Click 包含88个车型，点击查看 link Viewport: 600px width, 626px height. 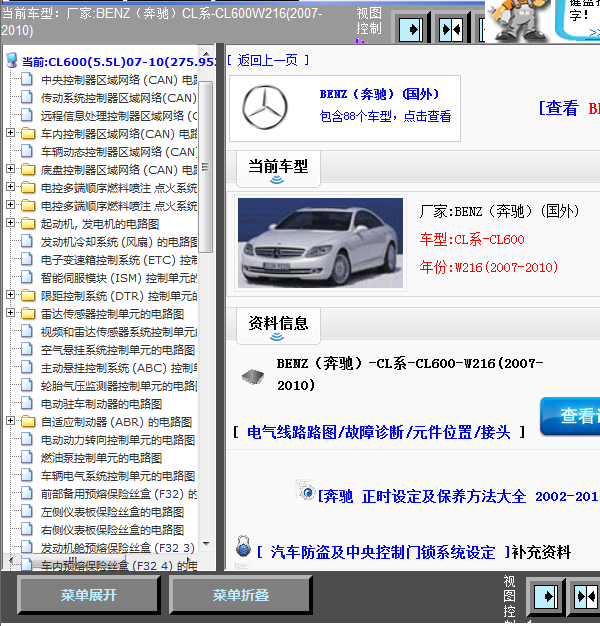click(x=385, y=116)
